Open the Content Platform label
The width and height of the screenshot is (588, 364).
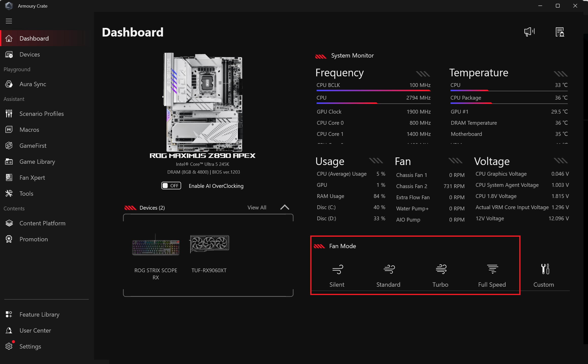pos(42,223)
